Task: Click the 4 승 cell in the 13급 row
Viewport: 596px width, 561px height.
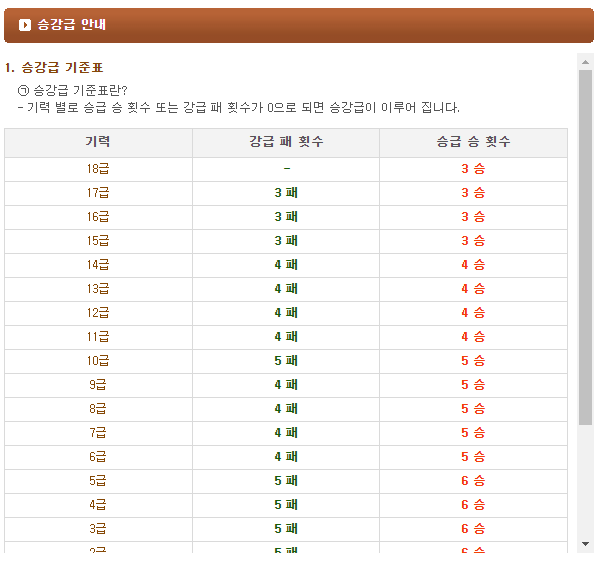Action: click(x=473, y=289)
